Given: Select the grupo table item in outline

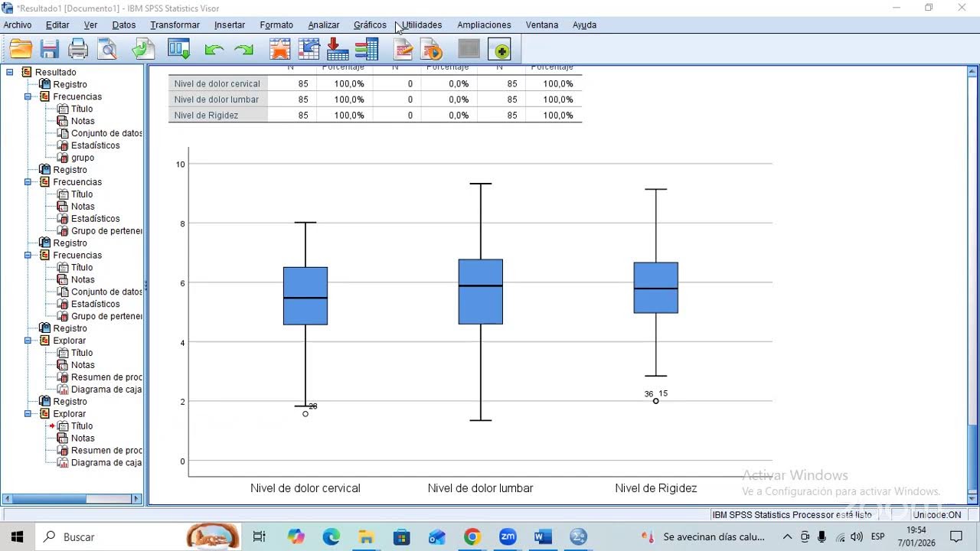Looking at the screenshot, I should click(83, 158).
